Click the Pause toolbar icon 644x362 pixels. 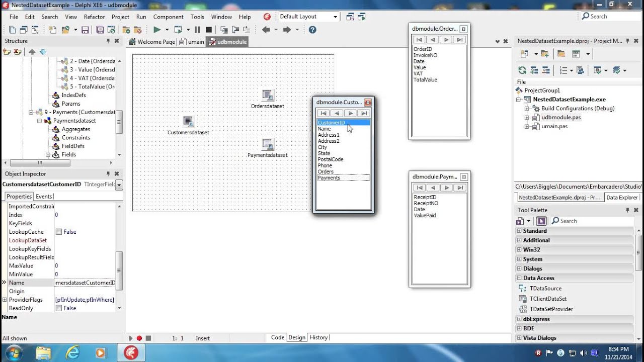pos(197,30)
